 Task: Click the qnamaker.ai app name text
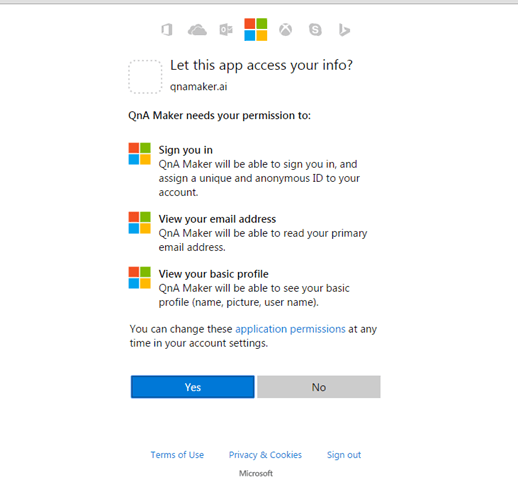(199, 87)
